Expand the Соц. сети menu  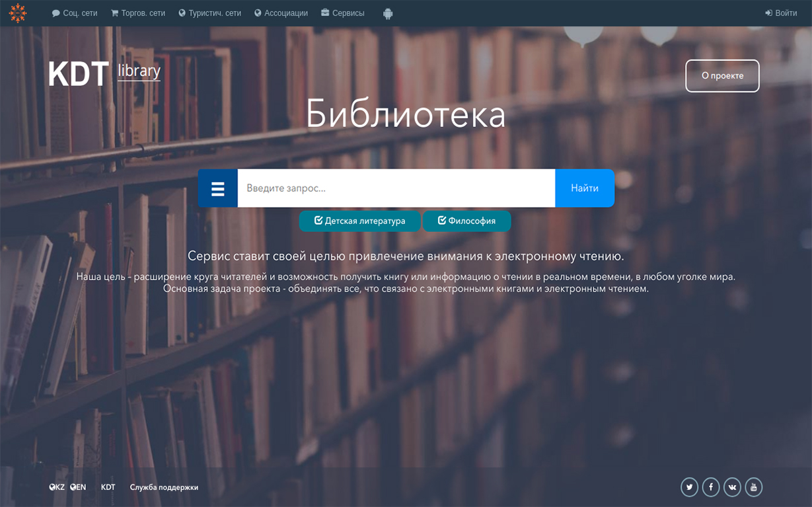(x=75, y=13)
